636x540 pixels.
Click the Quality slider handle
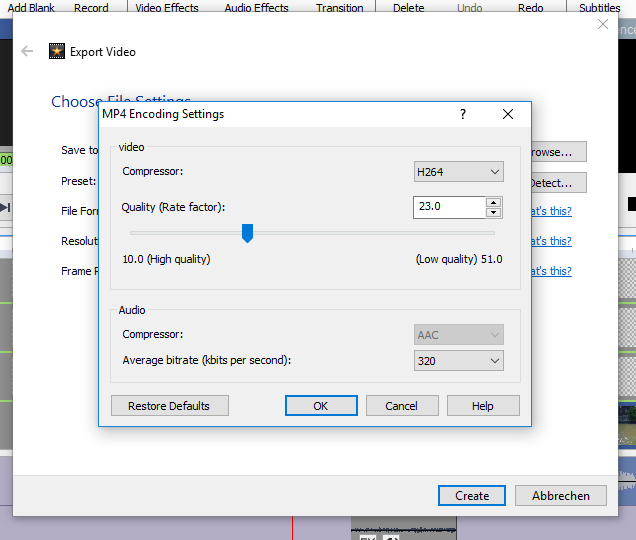(x=248, y=233)
